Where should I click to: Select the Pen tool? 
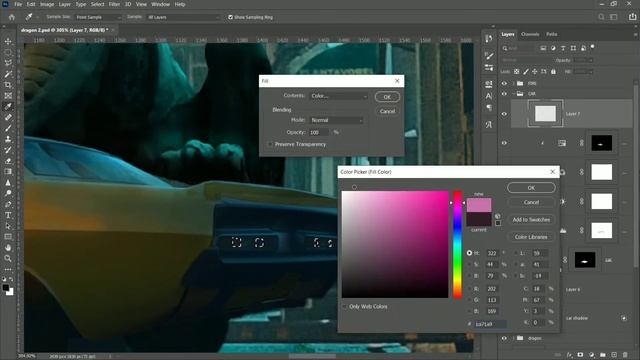click(8, 204)
